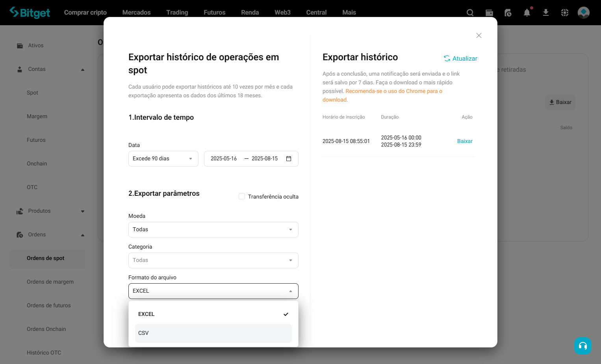The width and height of the screenshot is (601, 364).
Task: Select Ordens de spot in sidebar
Action: [47, 258]
